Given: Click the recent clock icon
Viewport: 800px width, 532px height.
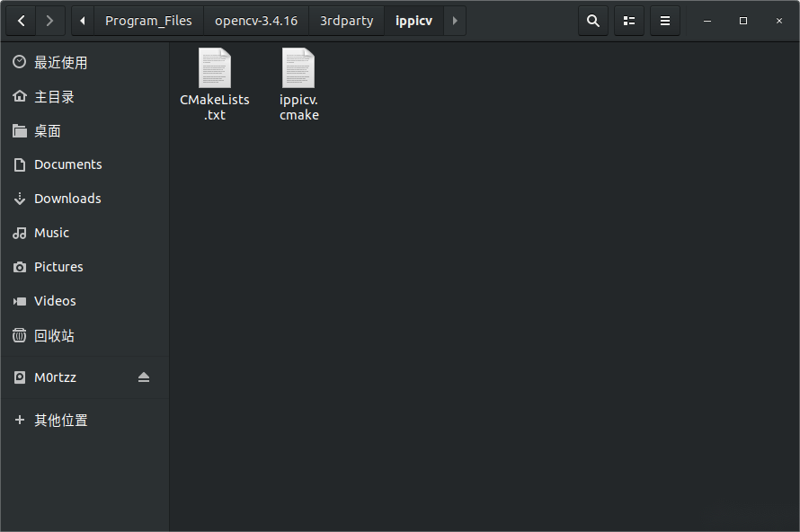Looking at the screenshot, I should pyautogui.click(x=20, y=62).
